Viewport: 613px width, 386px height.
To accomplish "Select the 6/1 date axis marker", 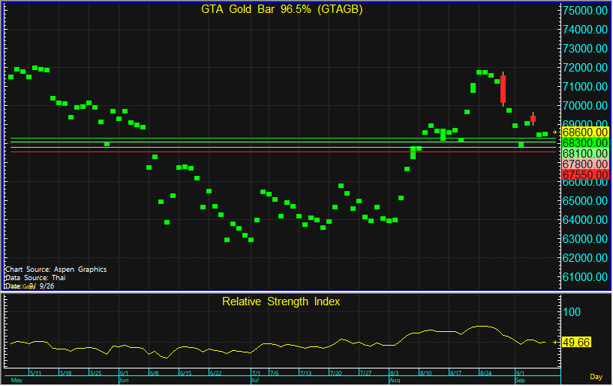I will point(124,373).
